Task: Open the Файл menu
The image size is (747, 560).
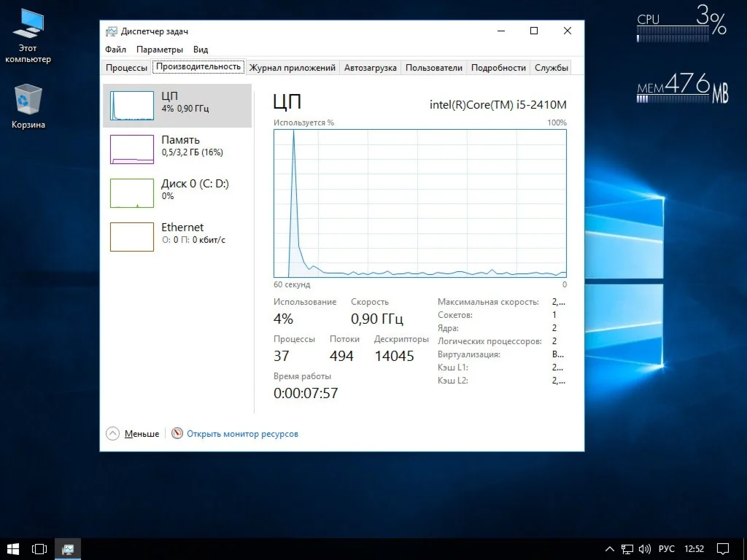Action: click(115, 50)
